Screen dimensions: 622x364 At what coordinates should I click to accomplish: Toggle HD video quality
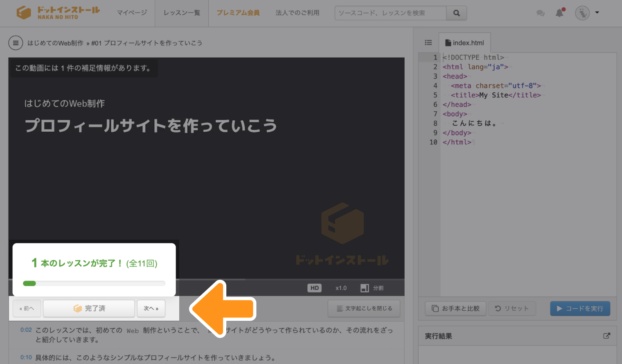[x=314, y=288]
